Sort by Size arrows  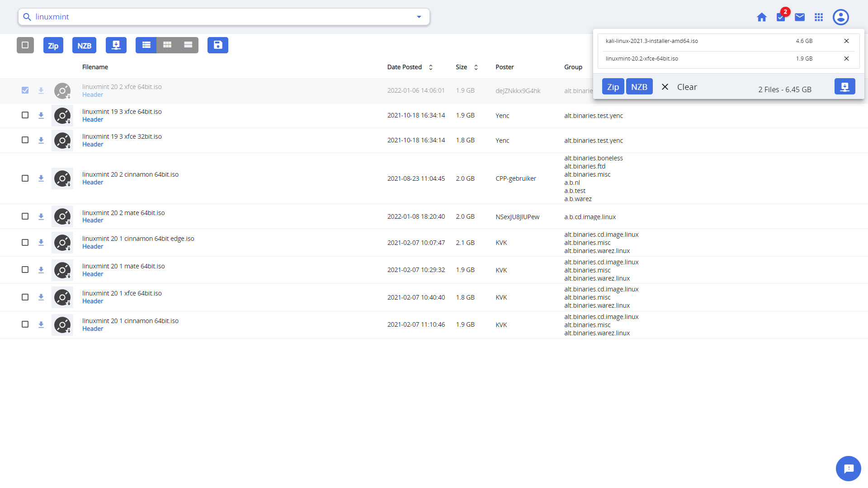coord(476,67)
